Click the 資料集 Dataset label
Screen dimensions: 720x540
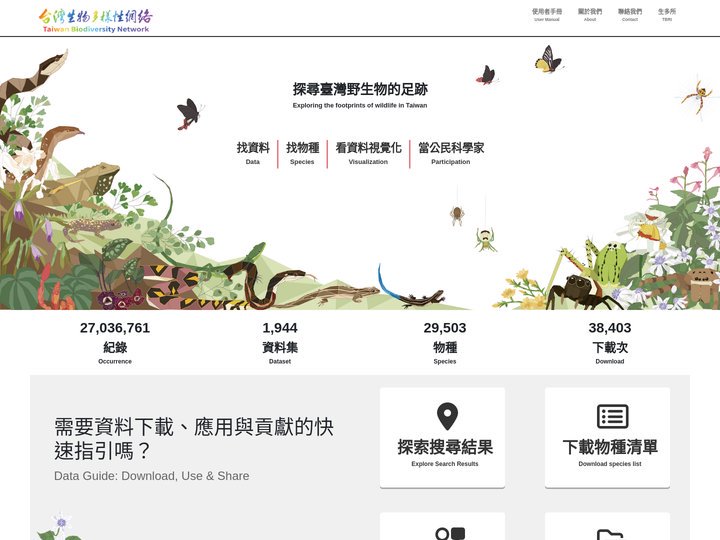click(280, 352)
